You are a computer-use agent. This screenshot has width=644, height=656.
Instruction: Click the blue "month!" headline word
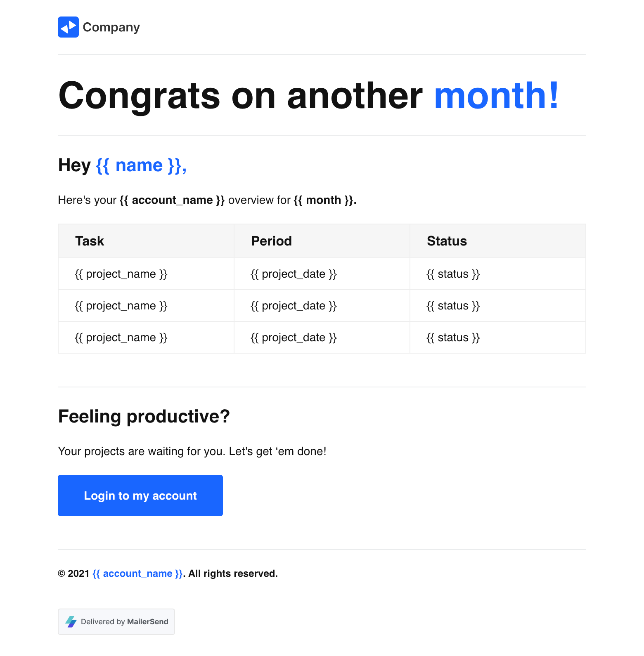coord(496,96)
